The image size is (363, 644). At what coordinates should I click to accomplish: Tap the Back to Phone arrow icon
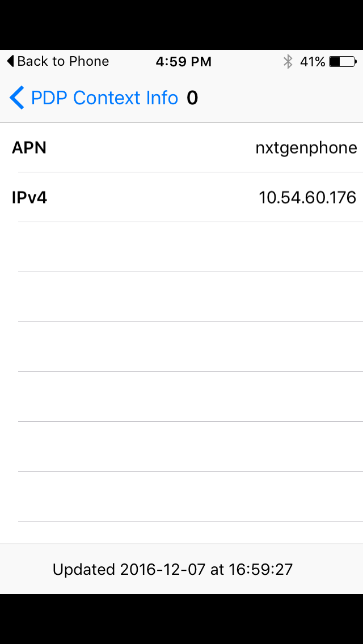[10, 61]
